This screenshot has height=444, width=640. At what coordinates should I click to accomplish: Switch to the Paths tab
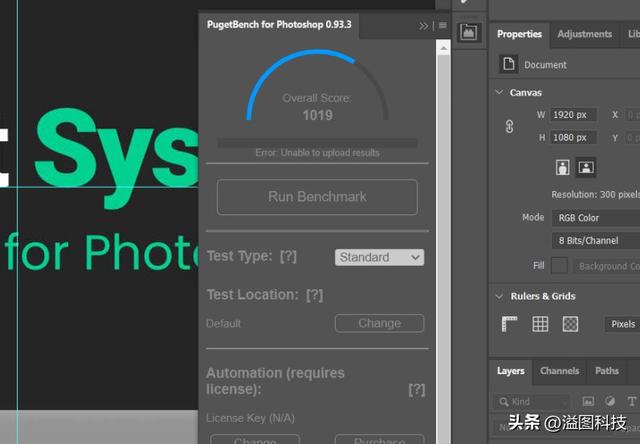(607, 371)
